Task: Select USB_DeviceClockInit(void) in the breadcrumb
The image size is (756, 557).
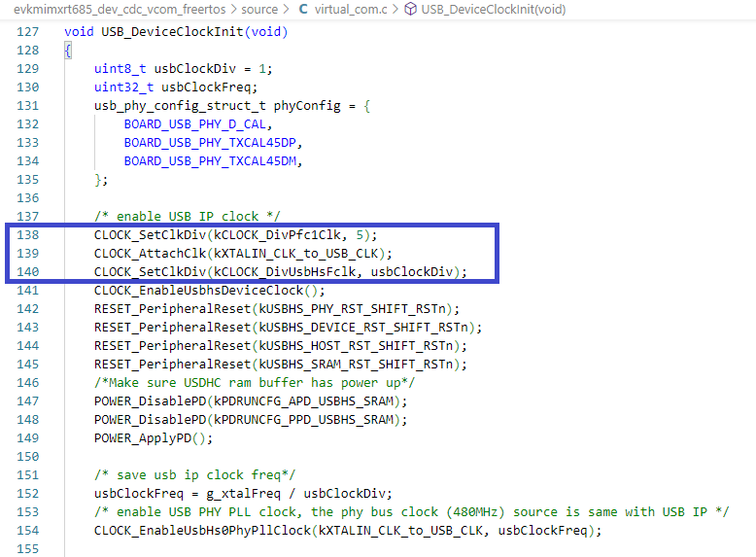Action: tap(494, 10)
